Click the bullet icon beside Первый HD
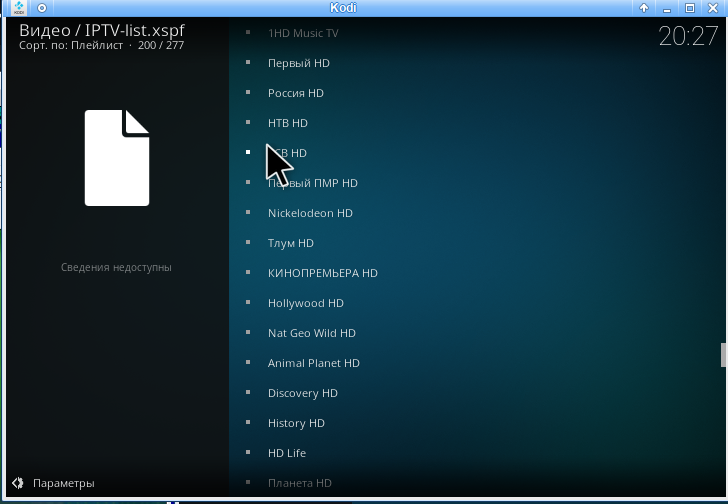The image size is (728, 504). 248,63
